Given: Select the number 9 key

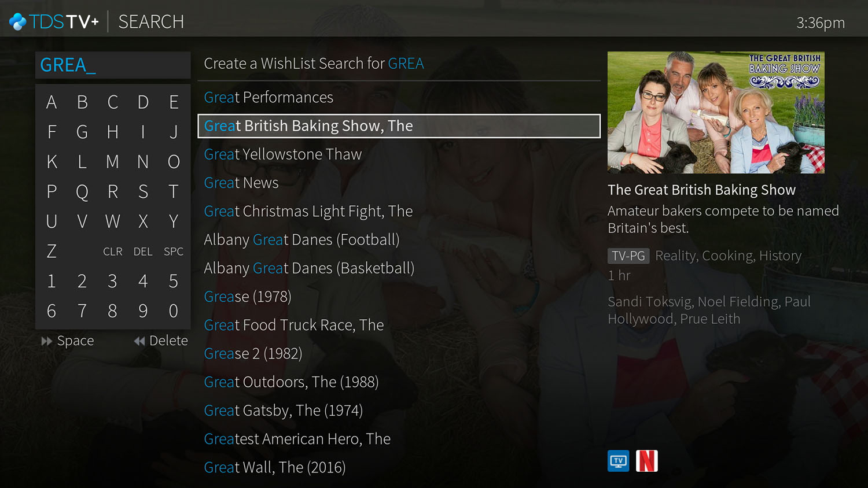Looking at the screenshot, I should [143, 311].
